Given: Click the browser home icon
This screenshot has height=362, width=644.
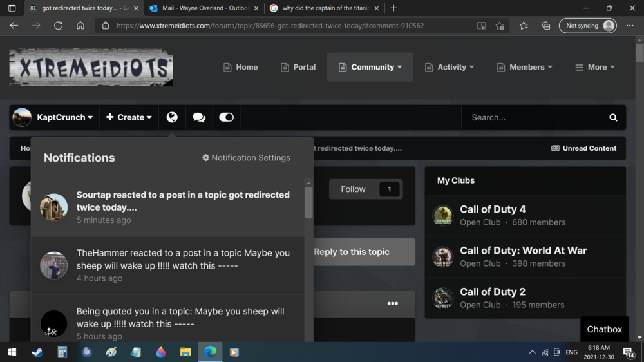Looking at the screenshot, I should point(80,26).
